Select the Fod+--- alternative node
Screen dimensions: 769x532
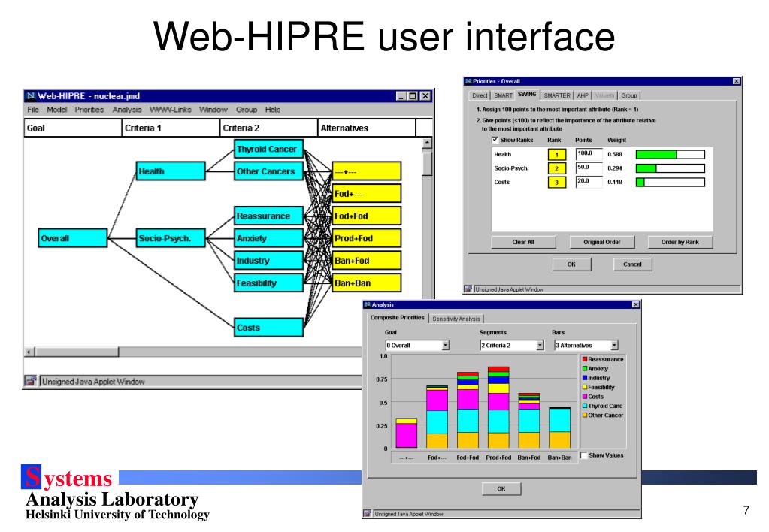(x=366, y=194)
